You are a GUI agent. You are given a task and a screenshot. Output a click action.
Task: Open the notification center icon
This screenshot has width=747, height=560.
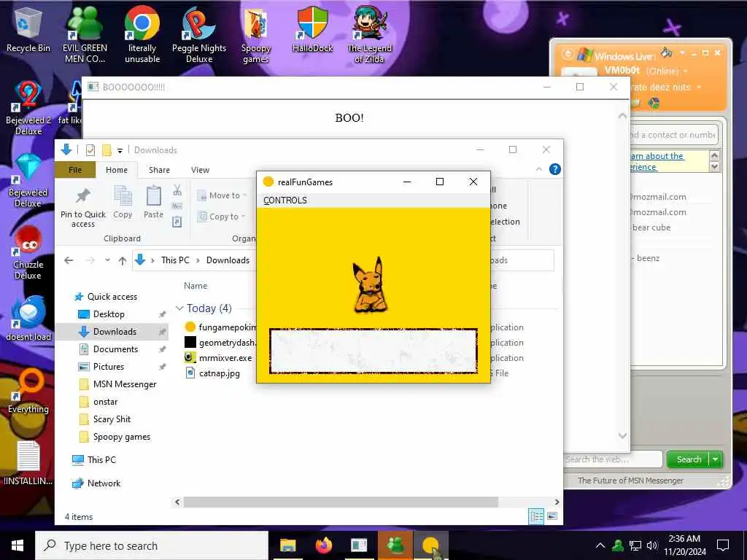(723, 545)
